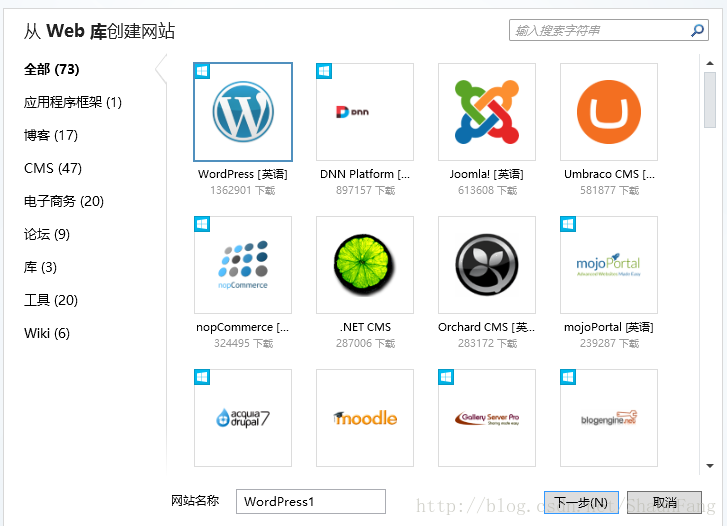Open the 库 (3) category
The width and height of the screenshot is (727, 526).
40,268
